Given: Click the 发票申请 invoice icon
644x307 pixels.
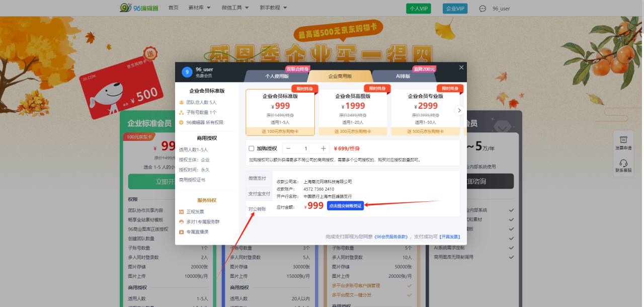Looking at the screenshot, I should click(x=623, y=140).
